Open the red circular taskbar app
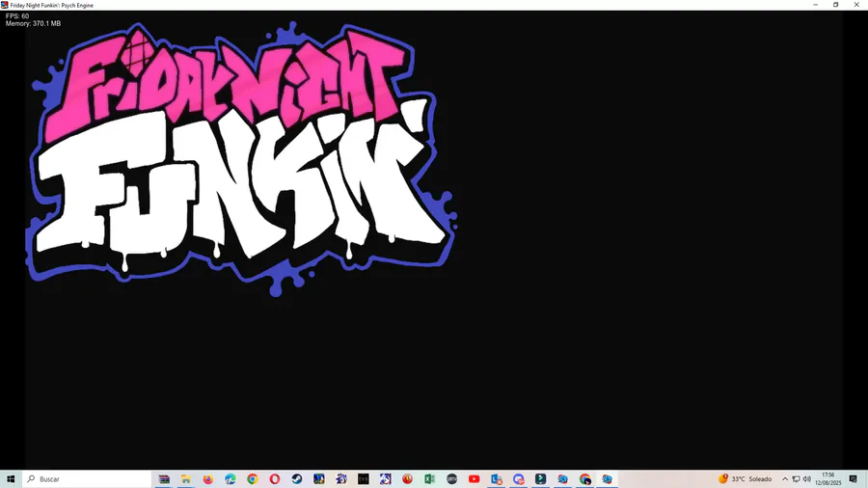 point(407,478)
